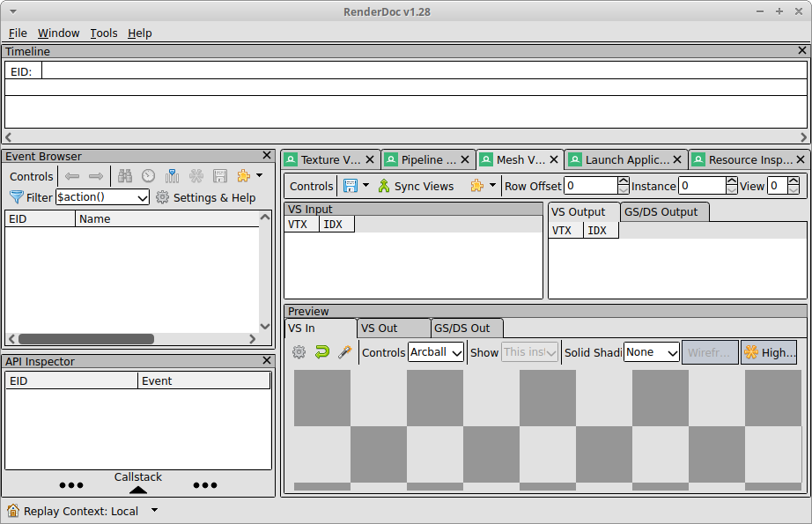The height and width of the screenshot is (524, 812).
Task: Click the Sync Views button
Action: [416, 187]
